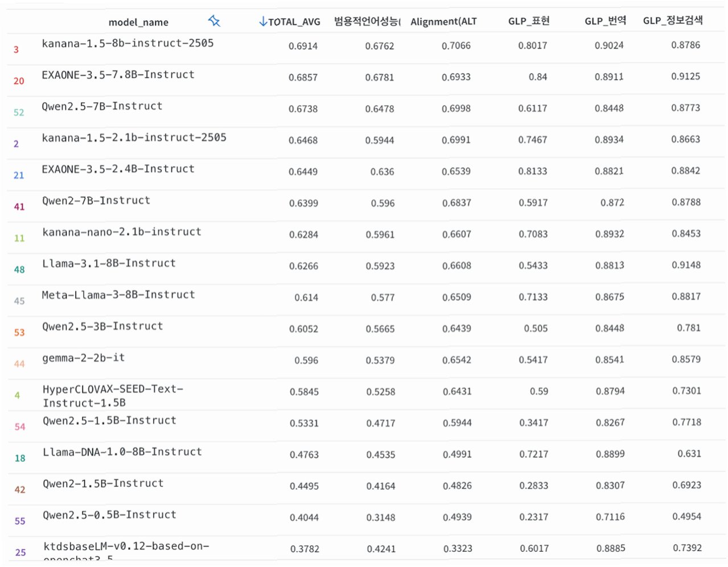The width and height of the screenshot is (728, 567).
Task: Select the Qwen2.5-3B-Instruct model name
Action: (102, 326)
